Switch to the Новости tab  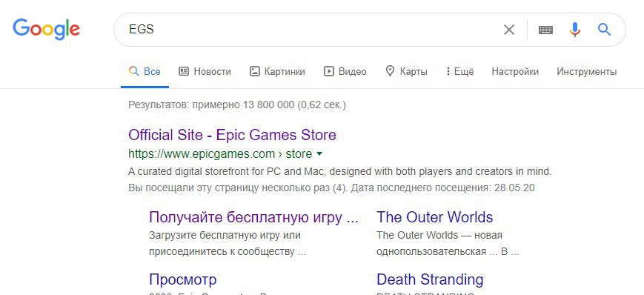[x=205, y=71]
